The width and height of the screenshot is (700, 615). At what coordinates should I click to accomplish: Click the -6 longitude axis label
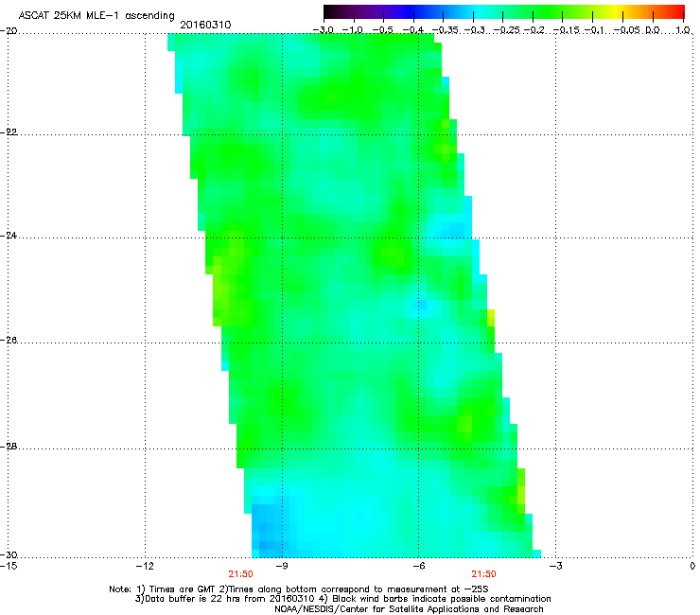418,566
